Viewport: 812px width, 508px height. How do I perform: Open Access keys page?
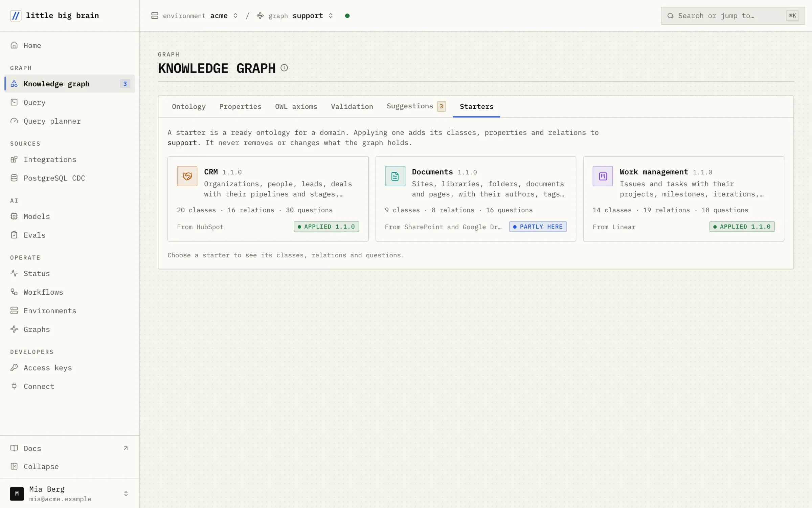(69, 368)
